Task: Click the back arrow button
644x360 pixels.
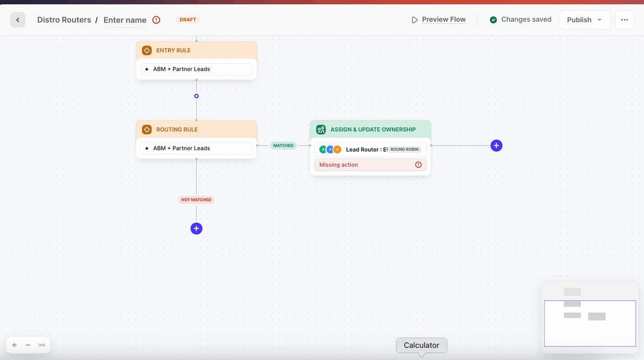Action: coord(17,20)
